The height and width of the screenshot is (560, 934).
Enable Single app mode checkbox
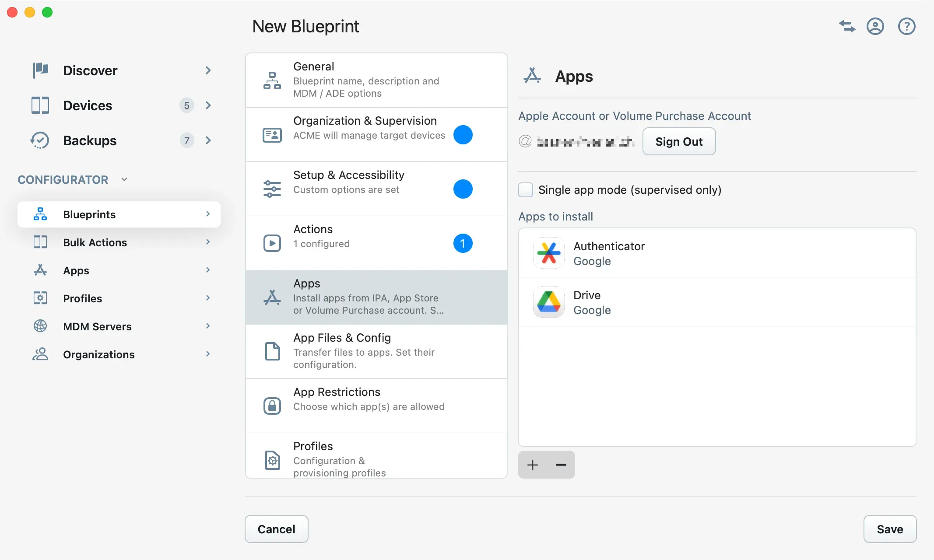[x=525, y=190]
